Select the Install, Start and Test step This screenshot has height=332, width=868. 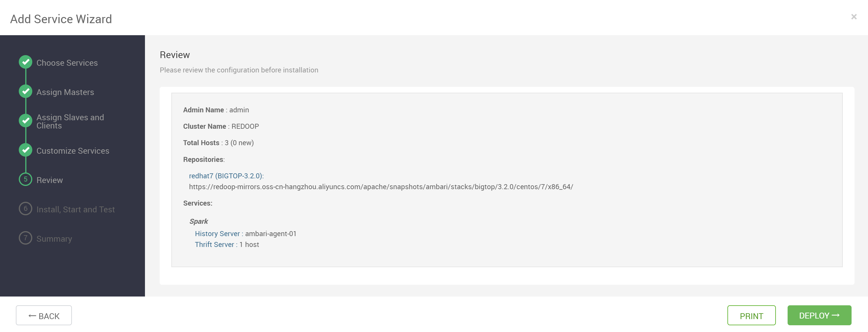75,209
